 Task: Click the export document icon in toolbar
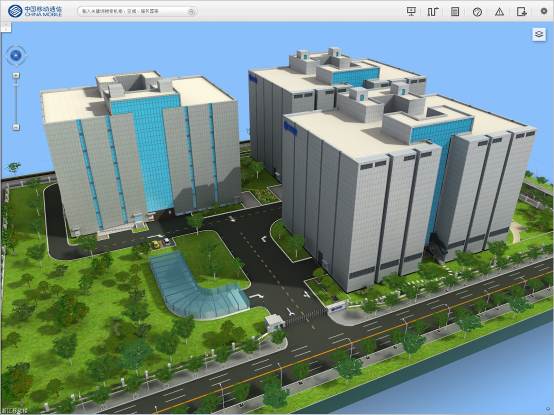click(521, 12)
